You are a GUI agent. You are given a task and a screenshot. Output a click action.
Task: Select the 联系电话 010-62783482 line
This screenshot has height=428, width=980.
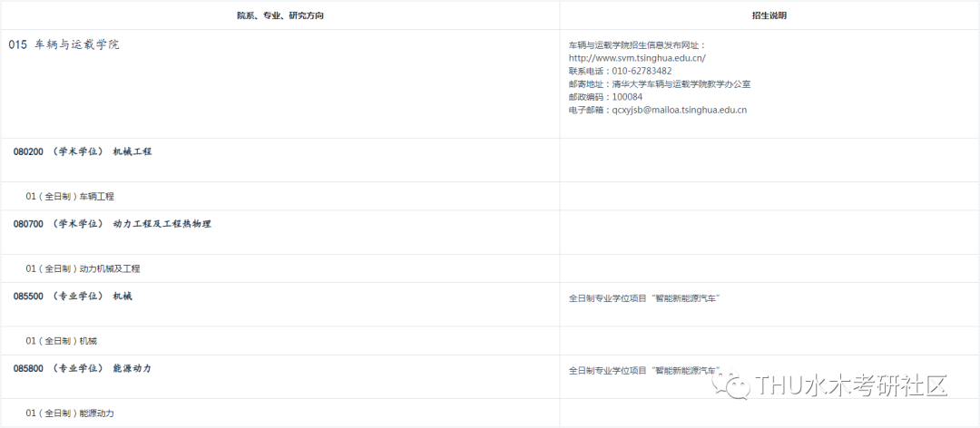point(620,71)
